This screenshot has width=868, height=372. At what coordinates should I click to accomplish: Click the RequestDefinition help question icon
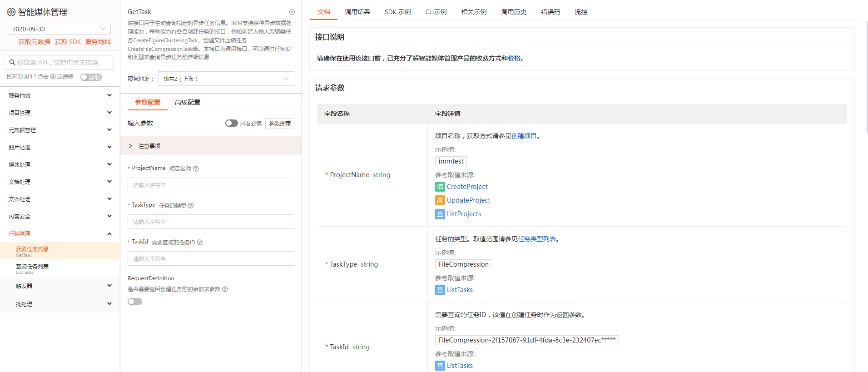tap(225, 289)
